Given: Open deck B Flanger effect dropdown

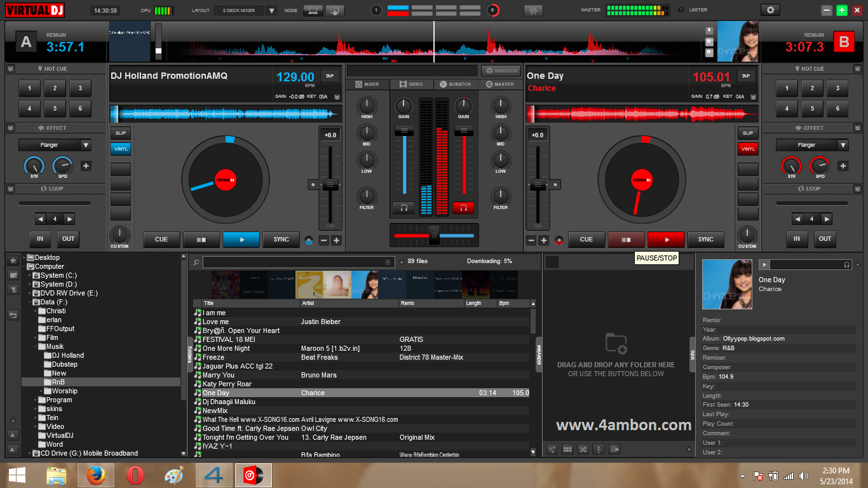Looking at the screenshot, I should (843, 145).
